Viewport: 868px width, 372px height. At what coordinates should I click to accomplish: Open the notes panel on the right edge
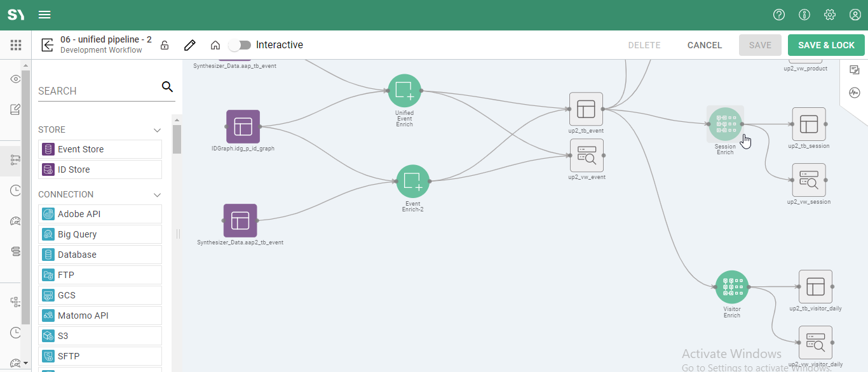854,70
